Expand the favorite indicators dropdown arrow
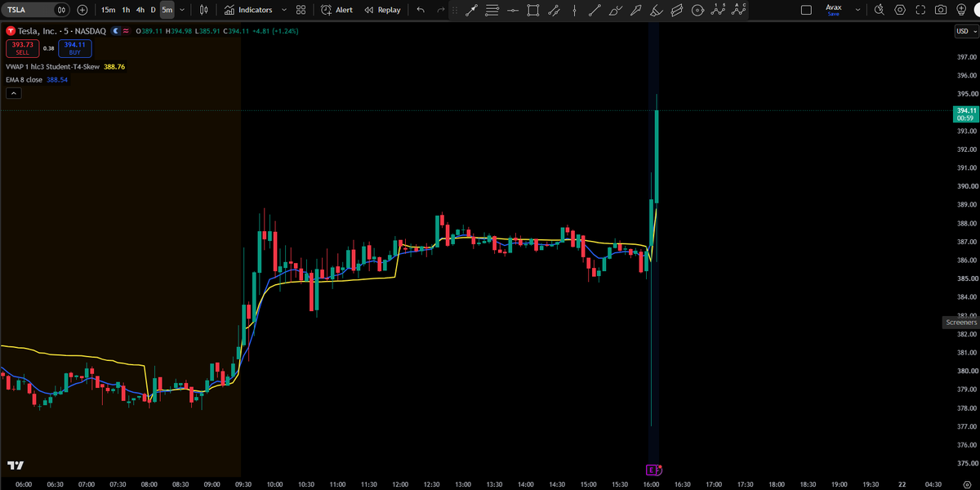The image size is (980, 490). (x=283, y=10)
